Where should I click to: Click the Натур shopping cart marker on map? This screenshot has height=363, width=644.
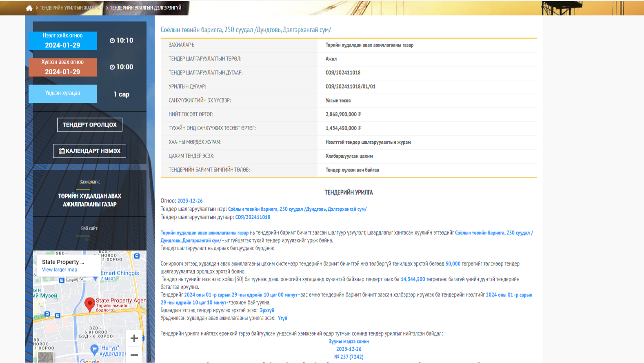(94, 349)
